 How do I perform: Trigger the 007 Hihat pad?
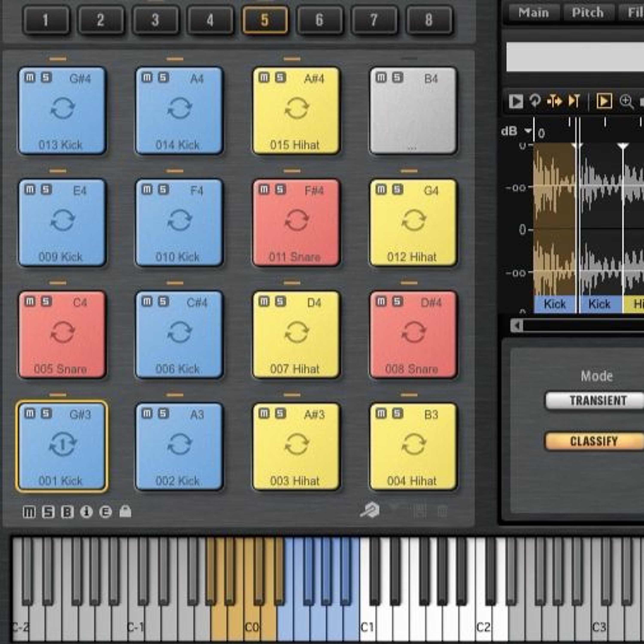(296, 335)
